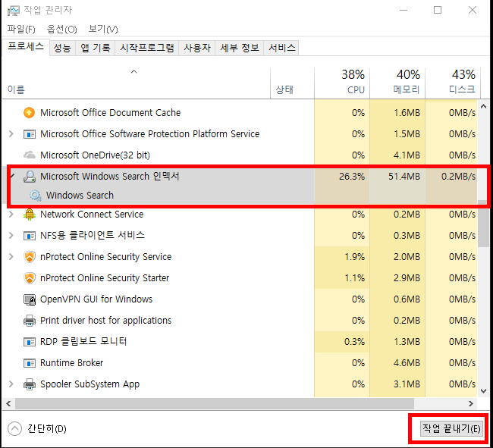Screen dimensions: 493x448
Task: Click the 4.6MB memory value of Runtime Broker
Action: 407,363
